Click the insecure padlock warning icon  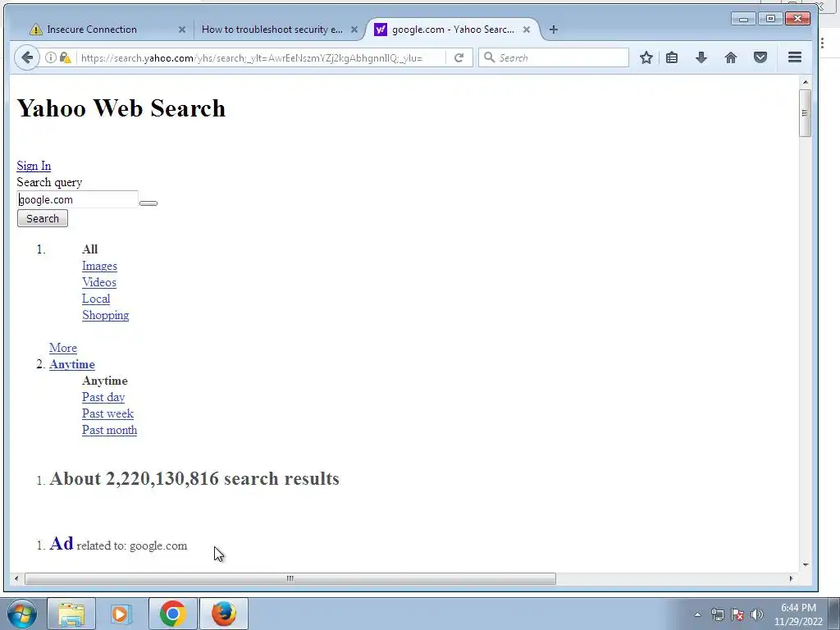tap(66, 58)
